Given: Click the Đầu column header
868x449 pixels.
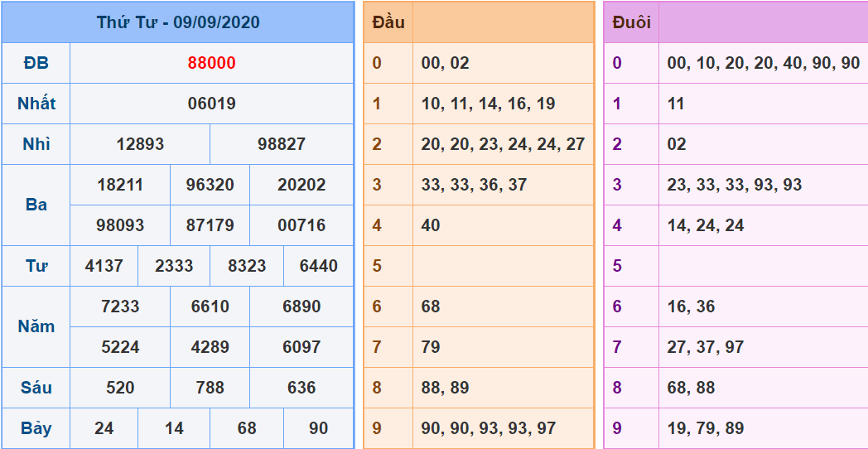Looking at the screenshot, I should [388, 22].
